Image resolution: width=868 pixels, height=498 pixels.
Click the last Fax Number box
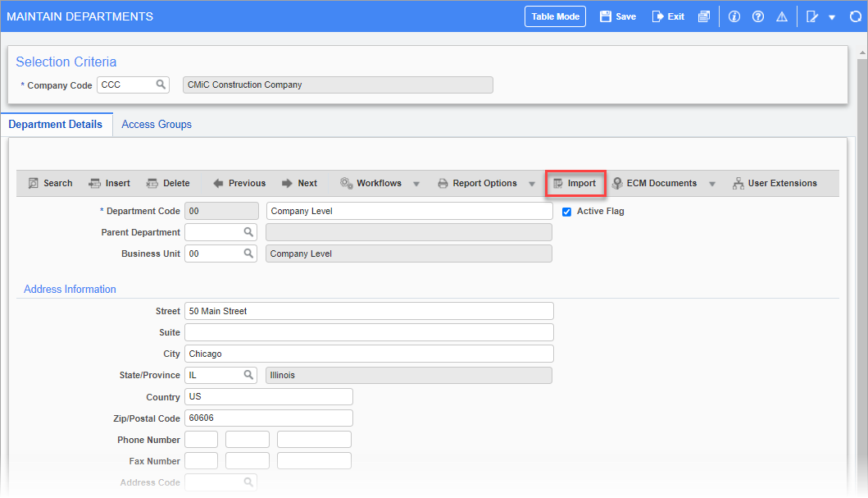click(314, 461)
